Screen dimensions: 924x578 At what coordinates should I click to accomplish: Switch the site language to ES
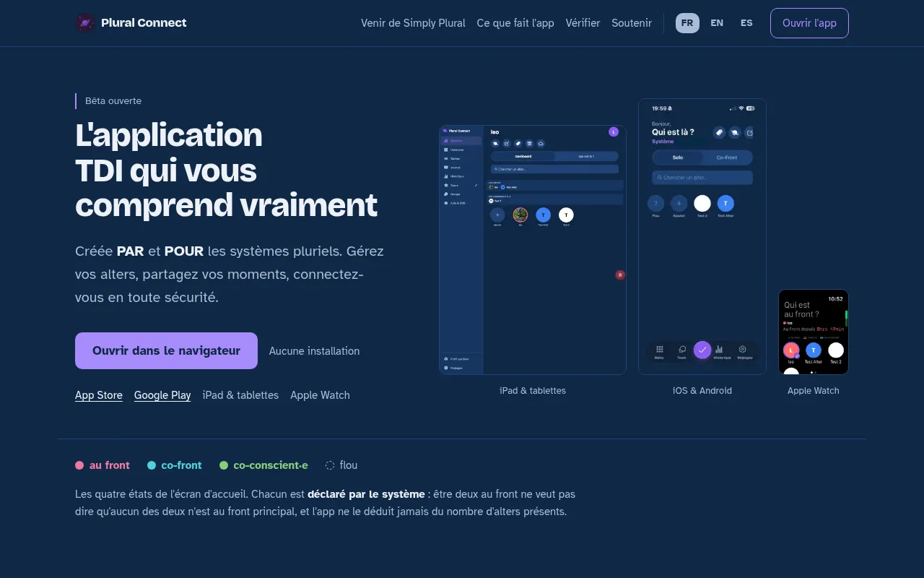pos(746,23)
